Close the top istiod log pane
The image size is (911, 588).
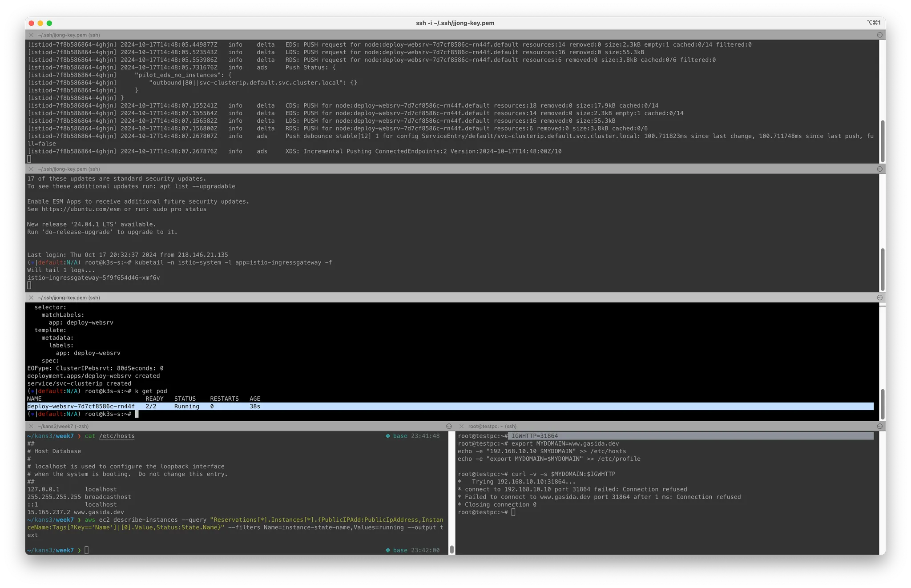[x=31, y=35]
